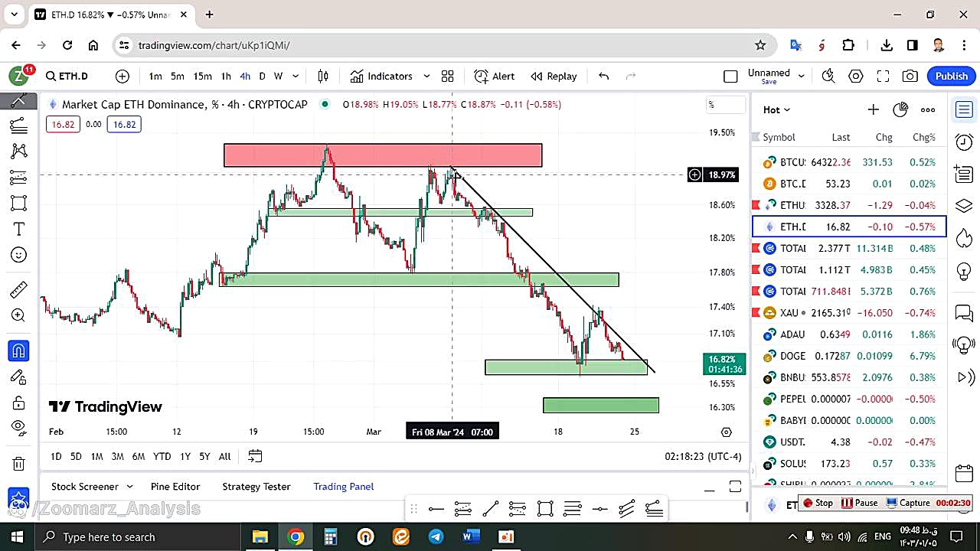Take a chart snapshot with camera icon
Screen dimensions: 980x551
coord(910,76)
